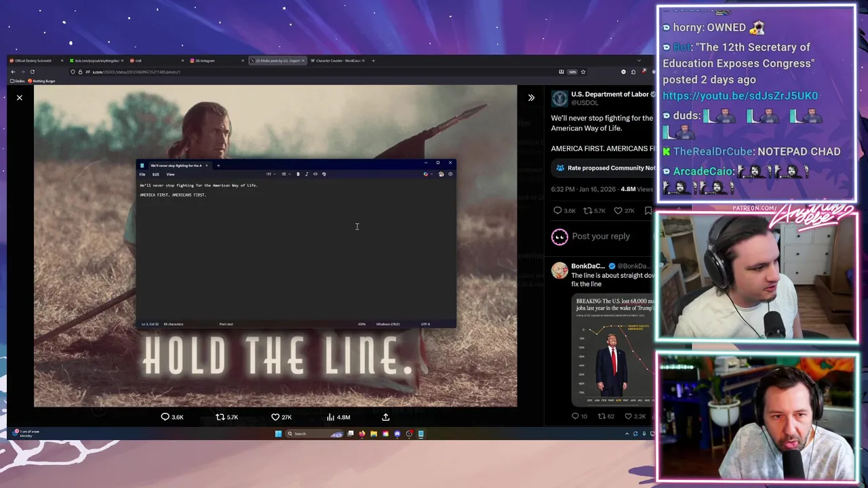Open BonkDaC... profile name
The height and width of the screenshot is (488, 868).
point(587,266)
